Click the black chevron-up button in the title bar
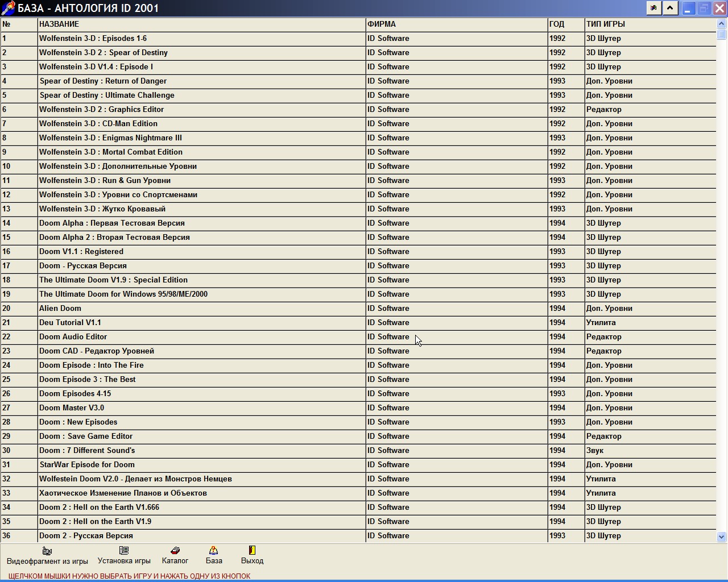 click(670, 8)
